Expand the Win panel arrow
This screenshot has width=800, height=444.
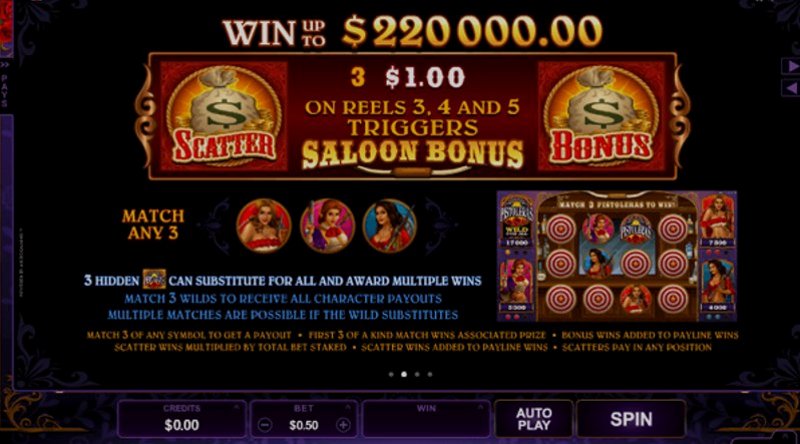pos(480,407)
